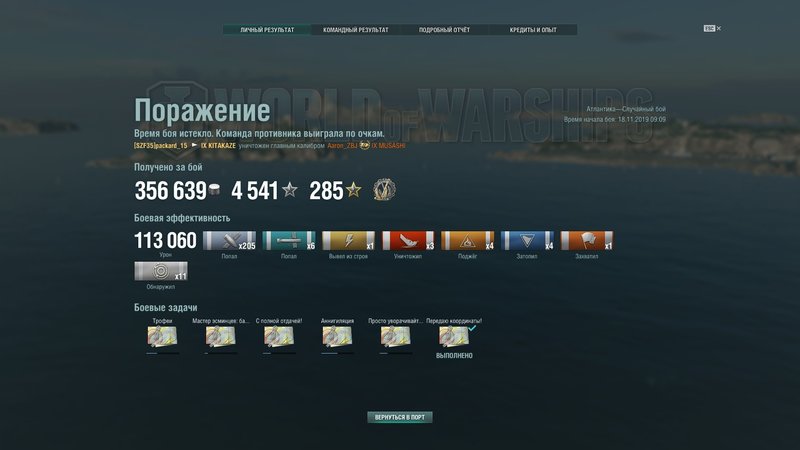Click the torpedo hits ribbon x6

point(289,240)
